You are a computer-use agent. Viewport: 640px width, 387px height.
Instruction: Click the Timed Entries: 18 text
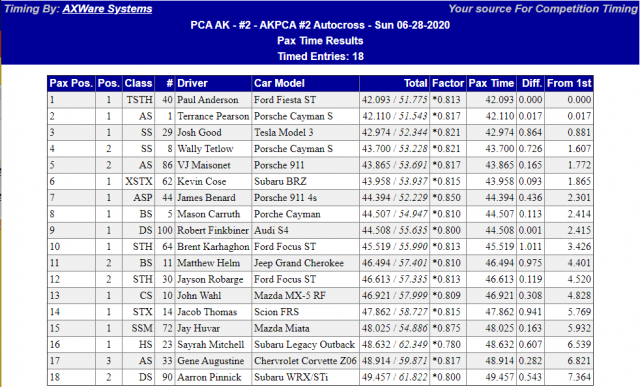320,56
